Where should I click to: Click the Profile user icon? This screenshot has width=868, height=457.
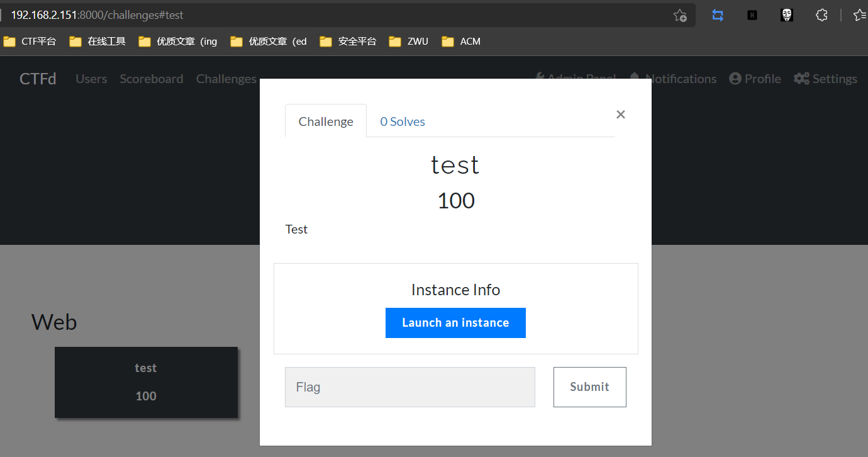735,79
